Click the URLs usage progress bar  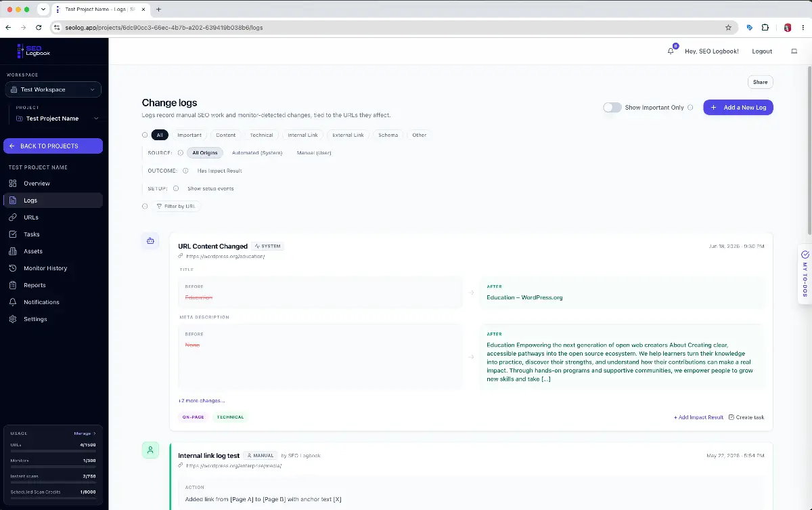pos(53,450)
